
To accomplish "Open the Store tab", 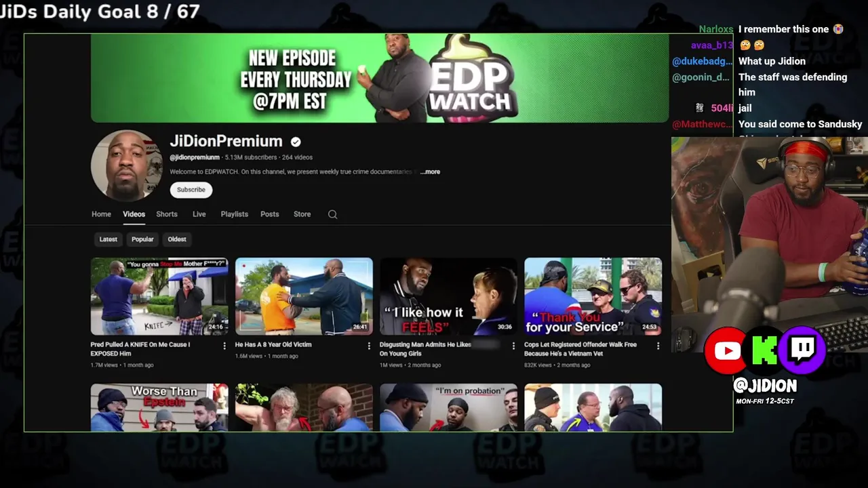I will point(302,214).
